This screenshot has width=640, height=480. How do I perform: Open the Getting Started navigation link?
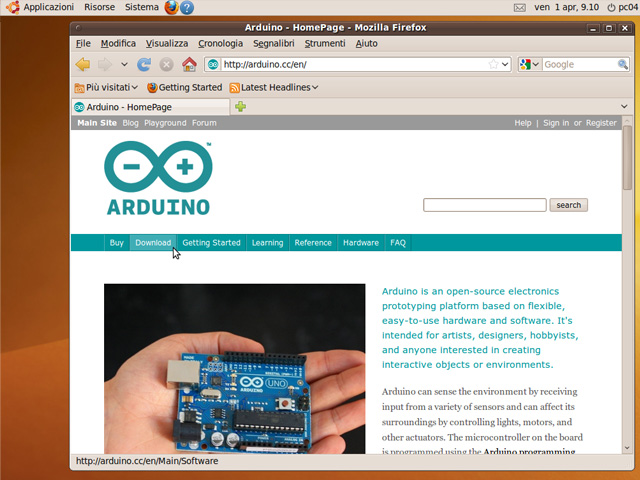point(211,242)
